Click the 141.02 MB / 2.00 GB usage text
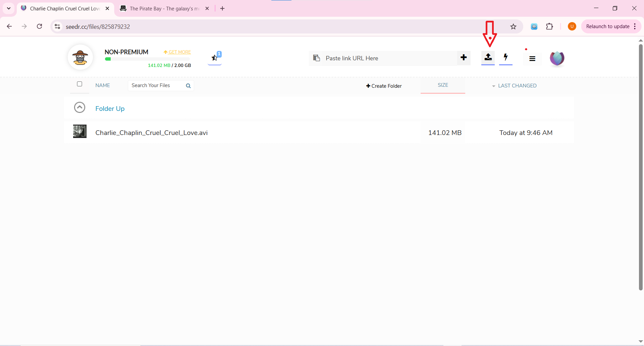Image resolution: width=644 pixels, height=346 pixels. 169,65
